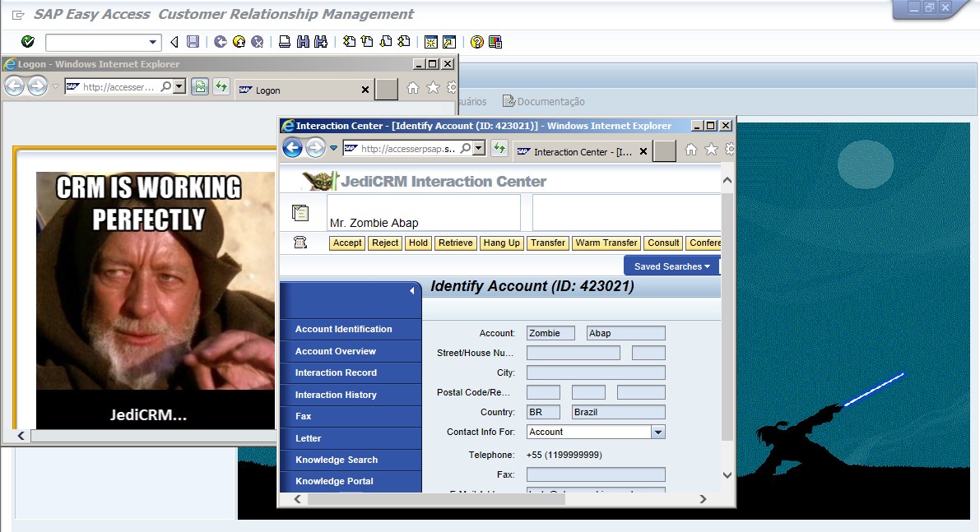Open the address bar dropdown in the Logon window
The image size is (980, 532).
pyautogui.click(x=179, y=87)
